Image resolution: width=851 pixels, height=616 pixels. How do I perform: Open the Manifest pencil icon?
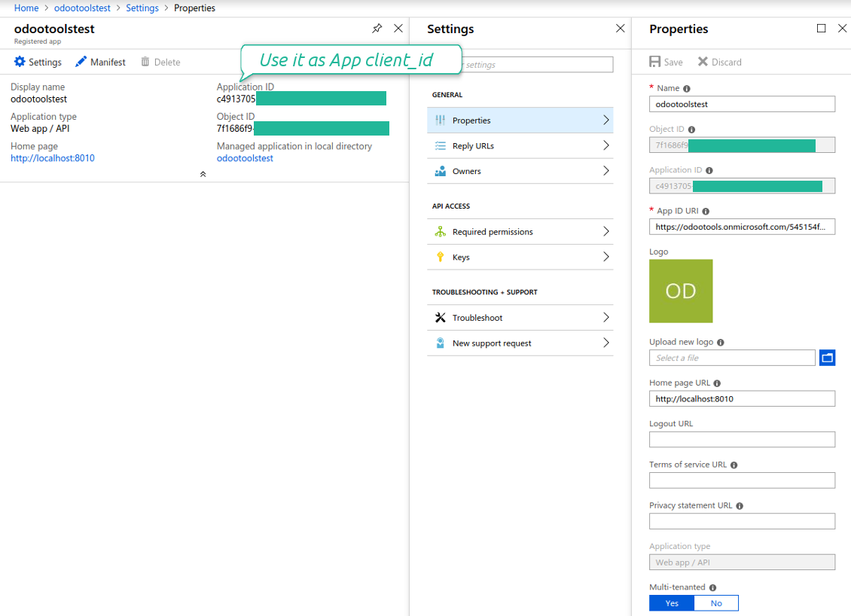click(81, 62)
